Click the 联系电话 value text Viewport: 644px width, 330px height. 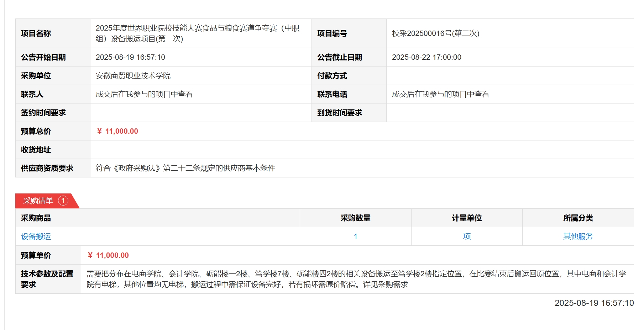[x=440, y=94]
